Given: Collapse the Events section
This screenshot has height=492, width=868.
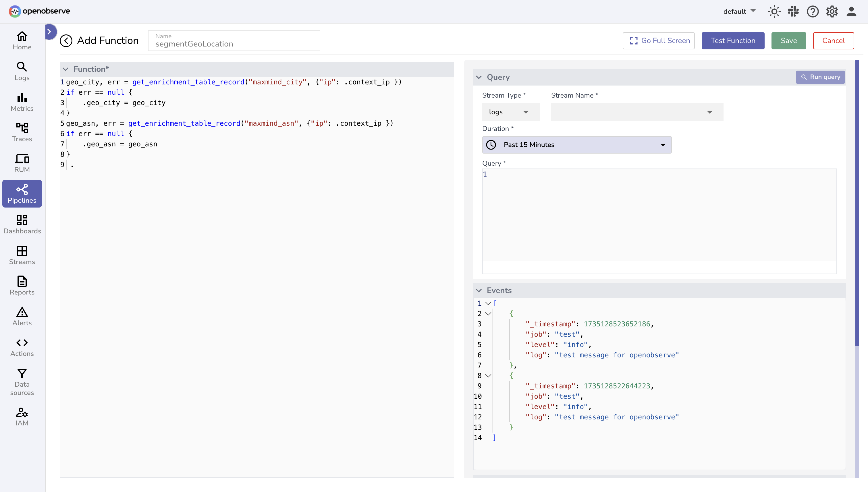Looking at the screenshot, I should [x=479, y=290].
